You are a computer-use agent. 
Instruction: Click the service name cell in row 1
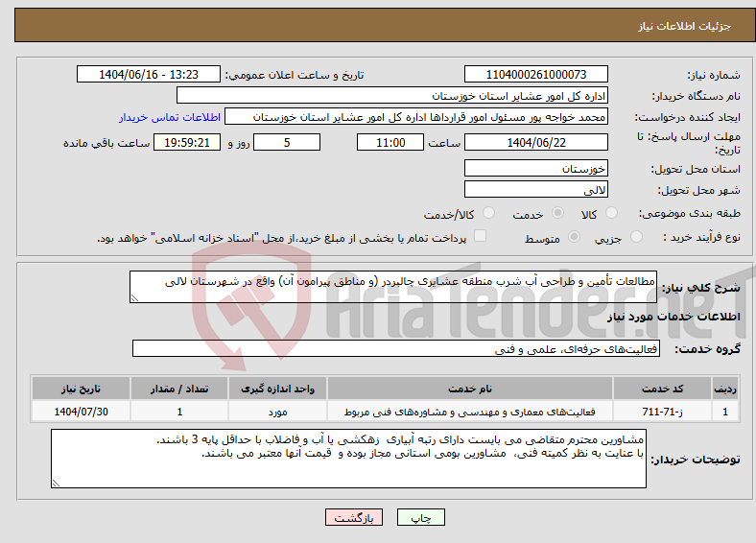click(470, 412)
